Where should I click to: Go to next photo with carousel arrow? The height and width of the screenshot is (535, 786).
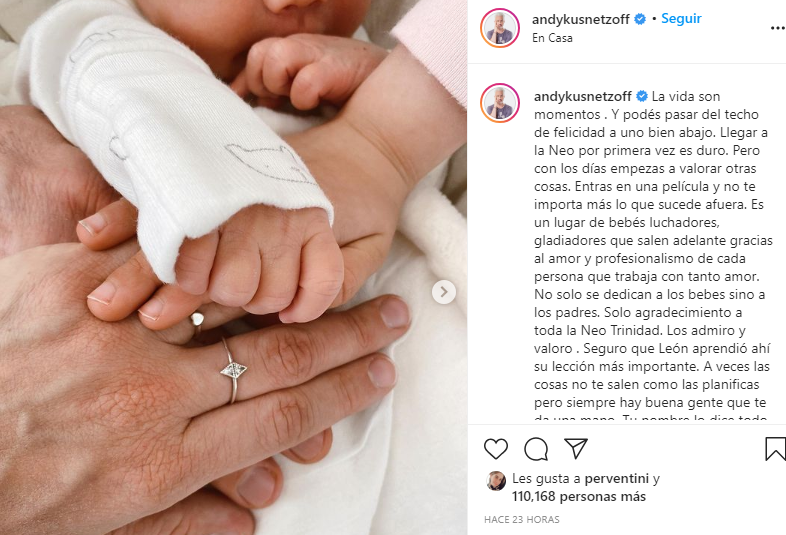point(444,292)
